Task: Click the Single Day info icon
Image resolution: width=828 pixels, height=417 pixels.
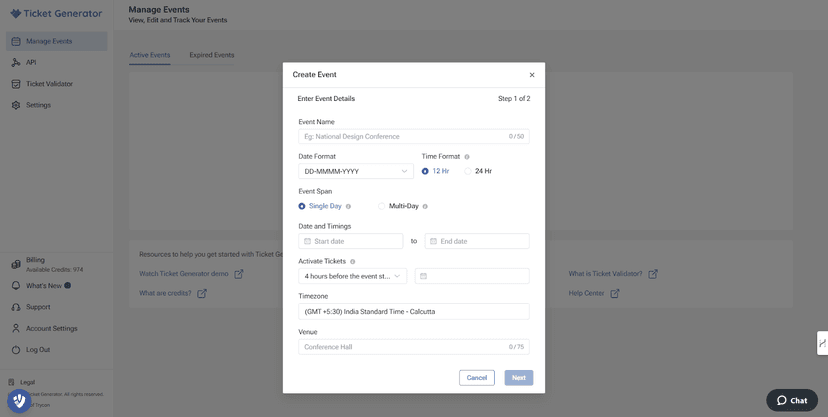Action: [348, 206]
